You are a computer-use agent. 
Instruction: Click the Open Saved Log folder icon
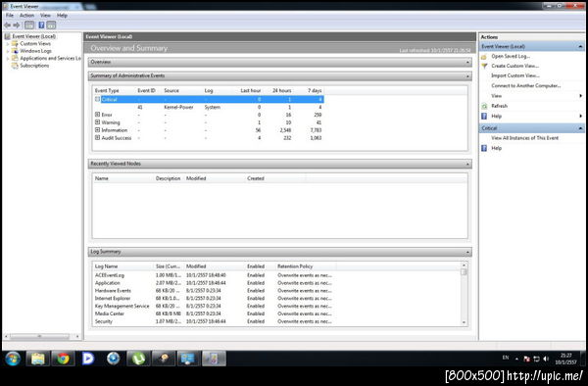(x=484, y=57)
